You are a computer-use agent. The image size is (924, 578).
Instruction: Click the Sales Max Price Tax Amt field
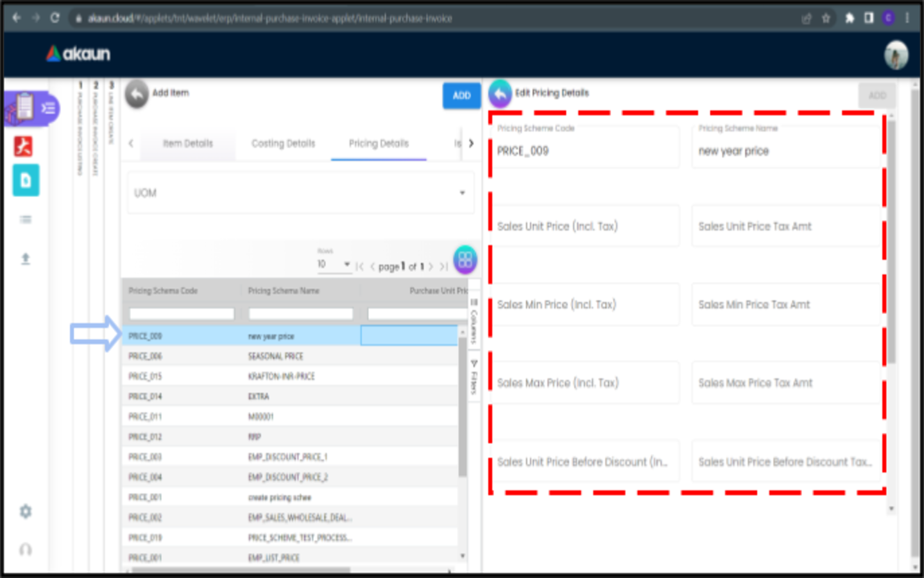click(x=787, y=383)
